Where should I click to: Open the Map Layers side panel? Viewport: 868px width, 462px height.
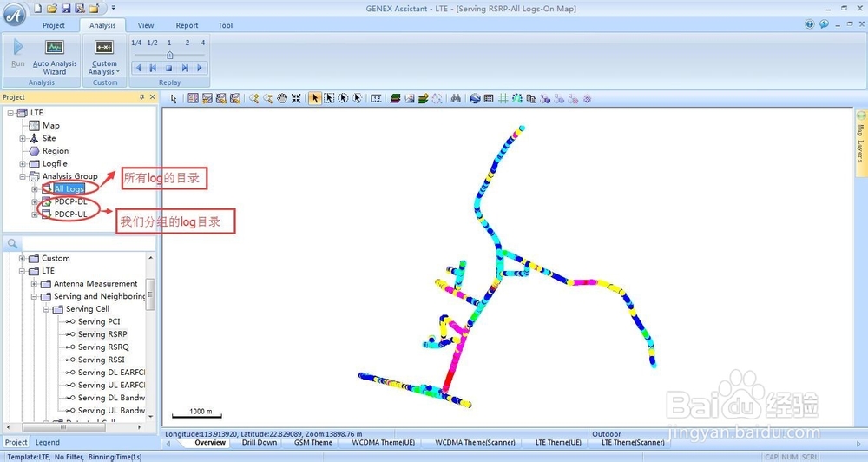[x=861, y=143]
